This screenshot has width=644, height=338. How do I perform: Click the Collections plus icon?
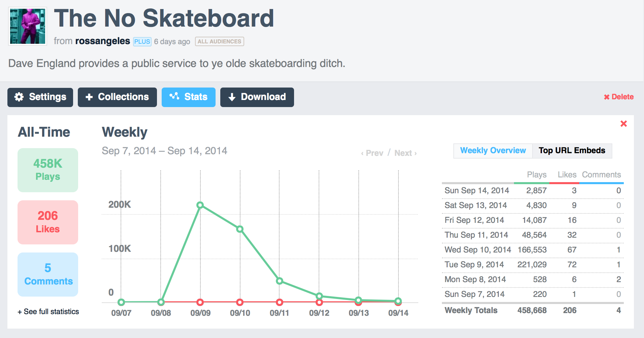89,97
